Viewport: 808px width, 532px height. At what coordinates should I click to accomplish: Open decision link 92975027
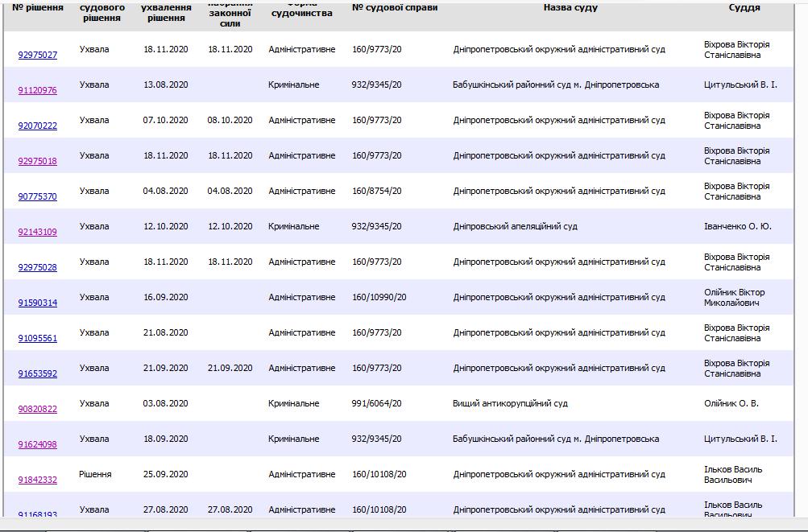(x=38, y=56)
